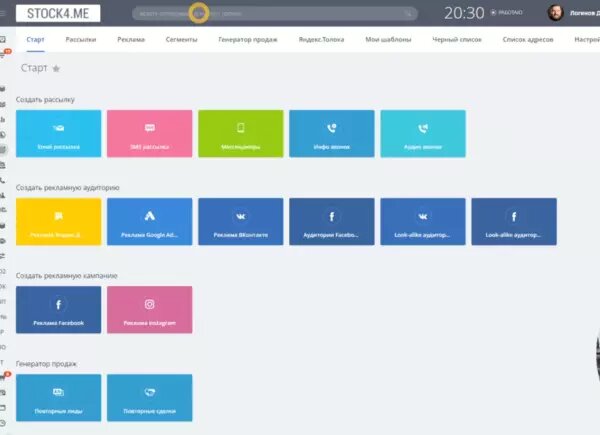Screen dimensions: 600x435
Task: Click the Работаю workday status
Action: pos(507,13)
